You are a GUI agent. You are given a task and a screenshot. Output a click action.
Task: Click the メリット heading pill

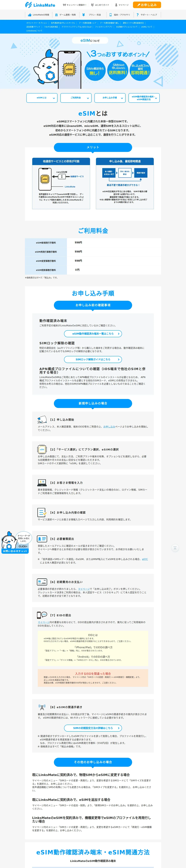pyautogui.click(x=93, y=147)
